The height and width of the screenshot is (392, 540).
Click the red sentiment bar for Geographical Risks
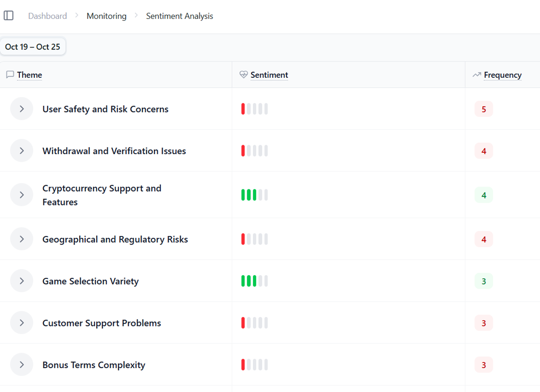point(243,239)
